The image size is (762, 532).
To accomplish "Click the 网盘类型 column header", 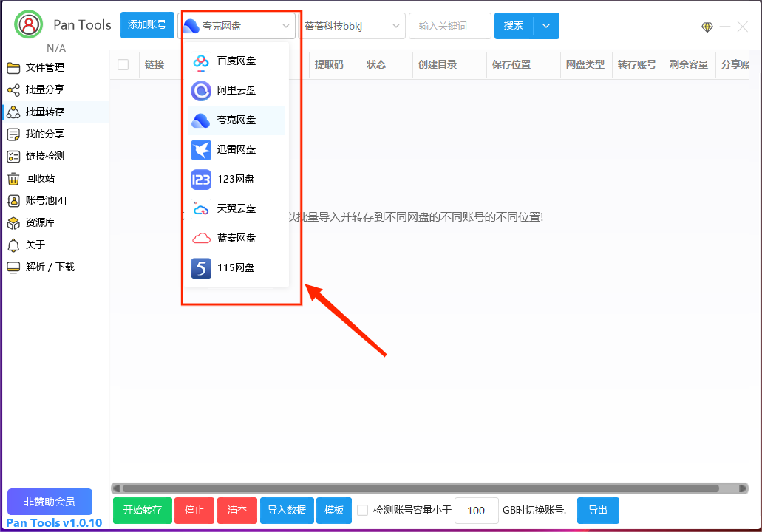I will (x=585, y=64).
